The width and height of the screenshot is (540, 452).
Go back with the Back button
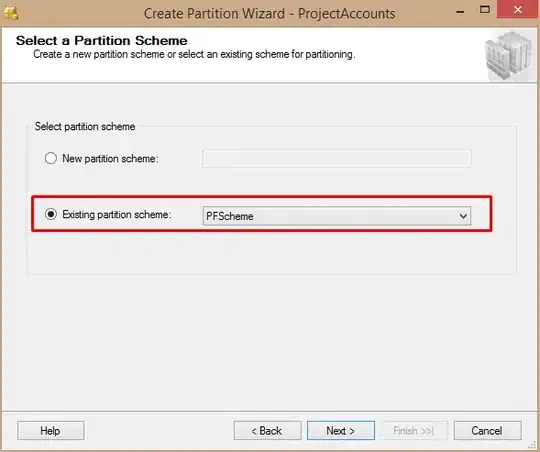268,431
